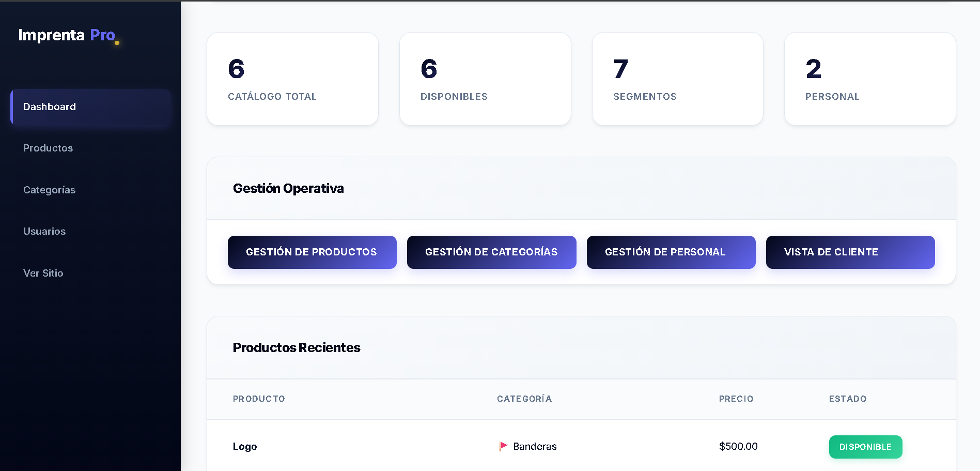This screenshot has height=471, width=980.
Task: Select the Segmentos stat card
Action: tap(677, 79)
